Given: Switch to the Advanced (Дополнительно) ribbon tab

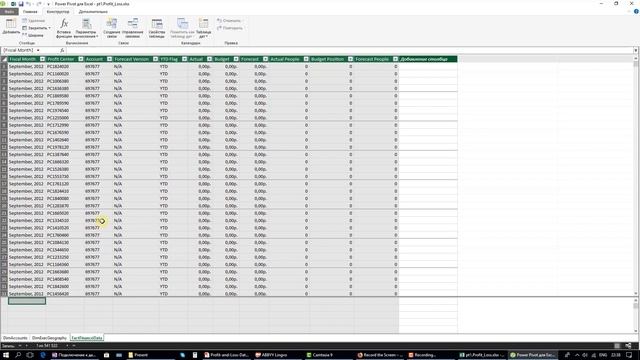Looking at the screenshot, I should pyautogui.click(x=93, y=11).
